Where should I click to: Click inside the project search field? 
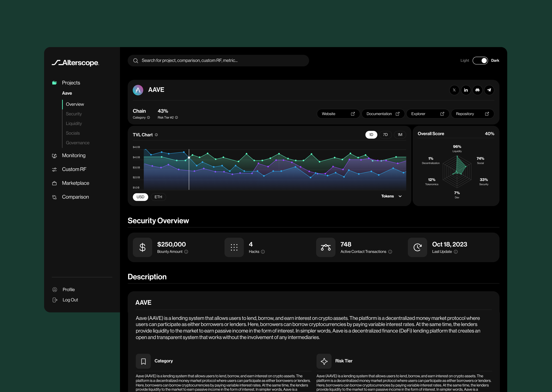click(218, 60)
